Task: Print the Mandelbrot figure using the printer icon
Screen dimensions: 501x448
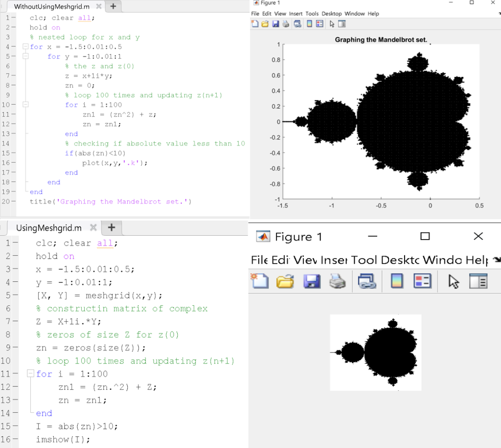Action: tap(285, 23)
